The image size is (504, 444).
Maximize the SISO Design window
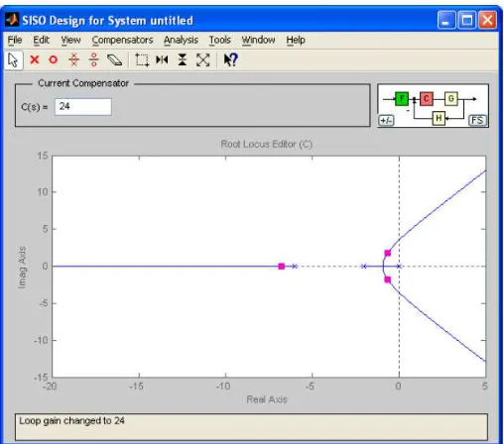click(467, 20)
